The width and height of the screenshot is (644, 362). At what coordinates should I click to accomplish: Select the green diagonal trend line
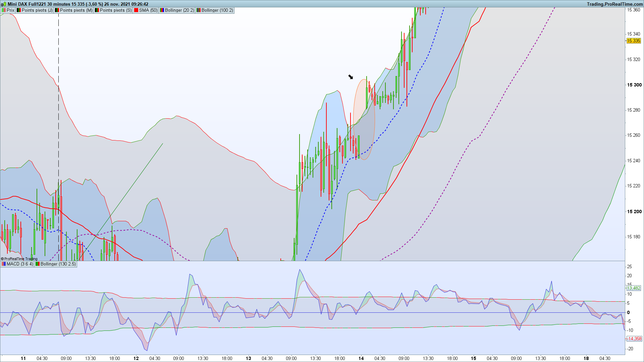tap(134, 184)
